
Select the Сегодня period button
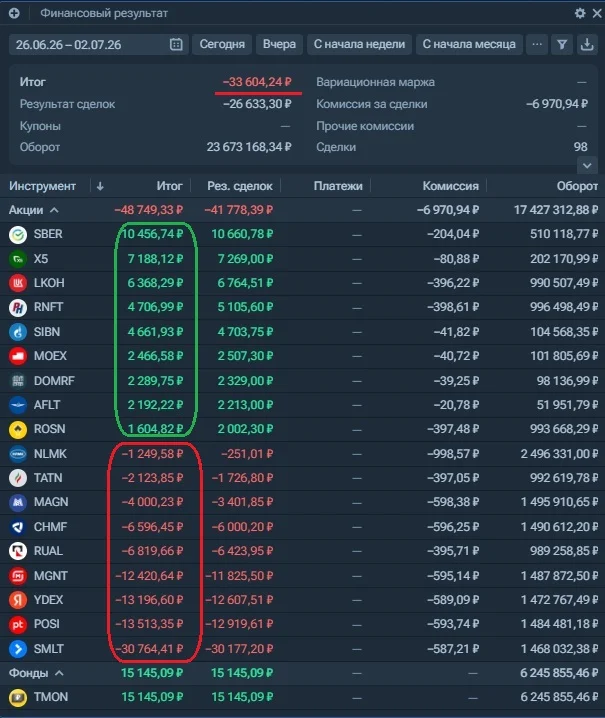tap(222, 44)
